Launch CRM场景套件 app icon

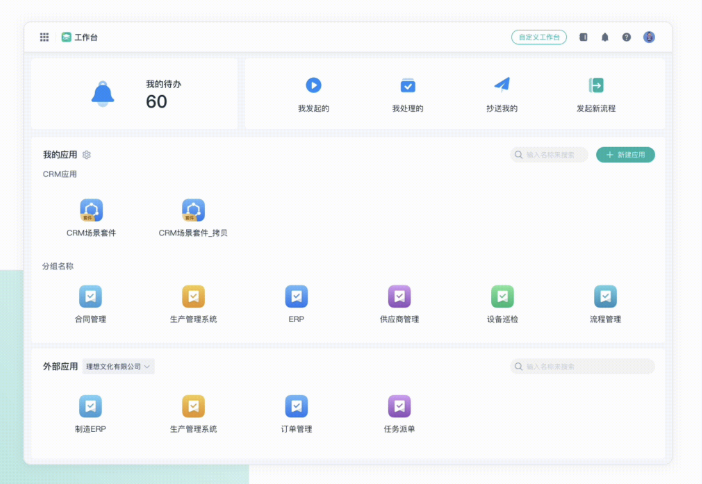(x=91, y=210)
